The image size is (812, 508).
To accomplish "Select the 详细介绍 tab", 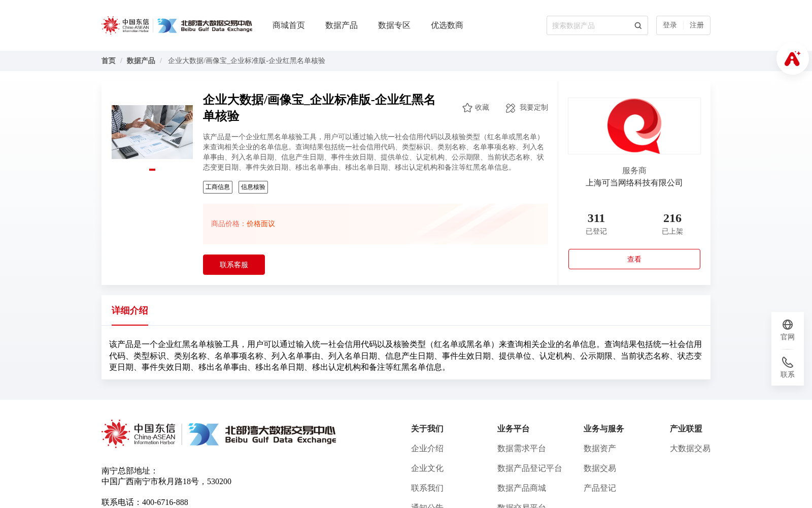I will pos(130,310).
